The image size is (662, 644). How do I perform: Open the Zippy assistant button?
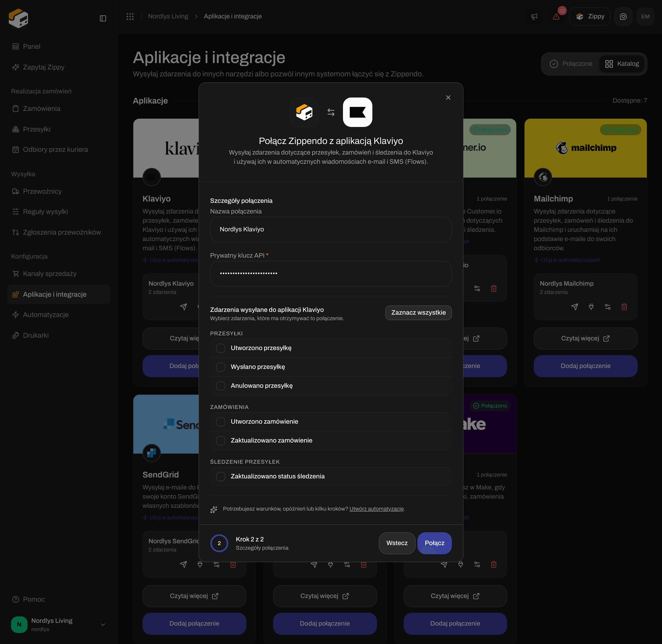(590, 17)
